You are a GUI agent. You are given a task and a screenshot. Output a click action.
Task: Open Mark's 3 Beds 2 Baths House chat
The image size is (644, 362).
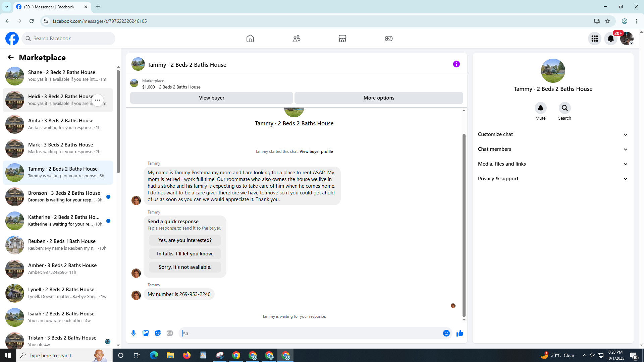click(x=58, y=148)
